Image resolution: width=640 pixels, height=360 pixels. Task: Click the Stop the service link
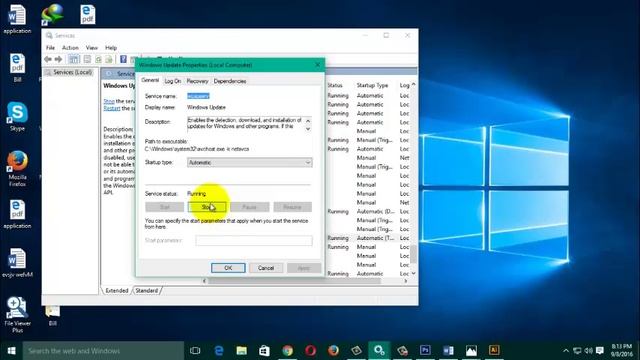pyautogui.click(x=109, y=101)
